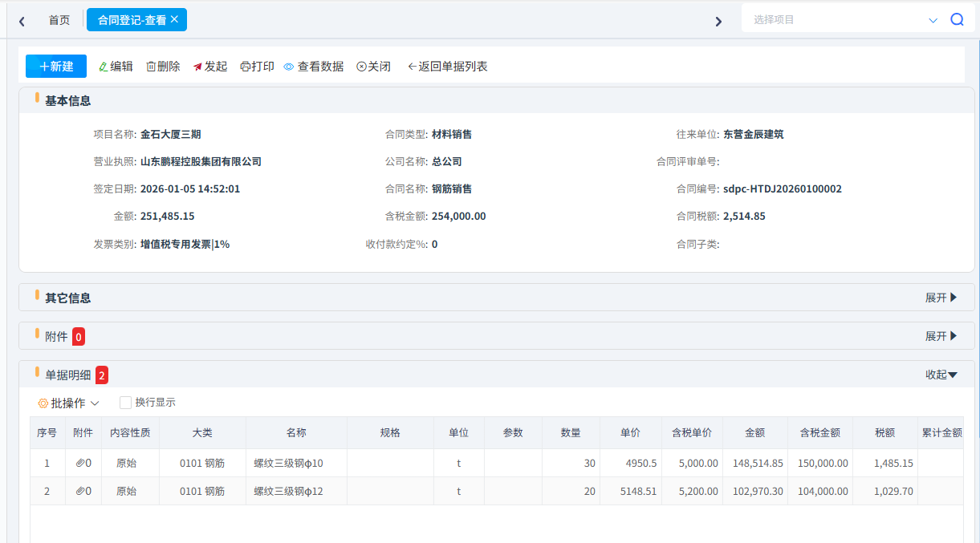The width and height of the screenshot is (980, 543).
Task: Open the 批操作 dropdown menu
Action: (69, 403)
